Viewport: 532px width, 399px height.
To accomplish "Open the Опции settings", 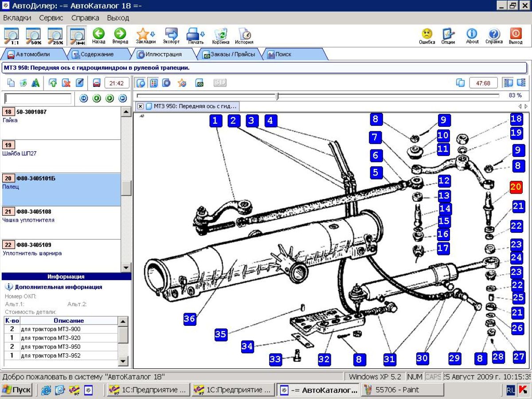I will 448,36.
